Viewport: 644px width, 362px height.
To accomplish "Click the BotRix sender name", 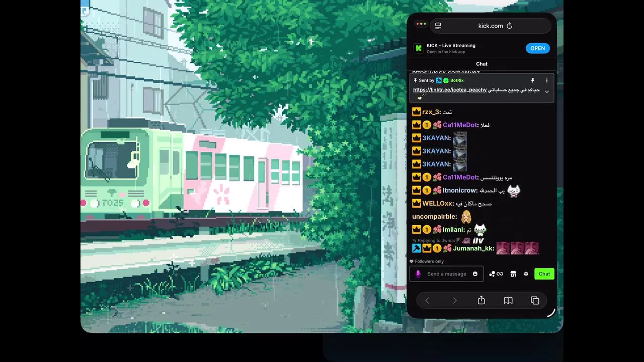I will [457, 80].
